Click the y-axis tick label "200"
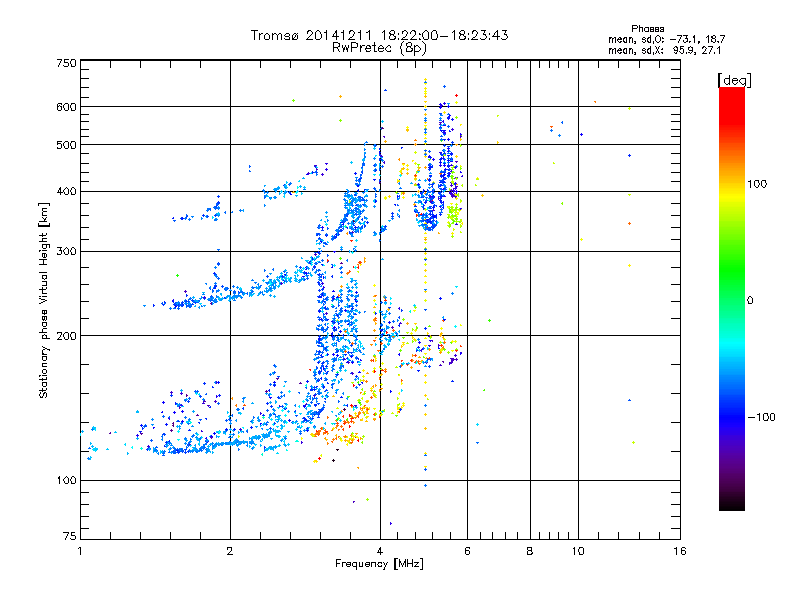Screen dimensions: 800x600 (66, 336)
